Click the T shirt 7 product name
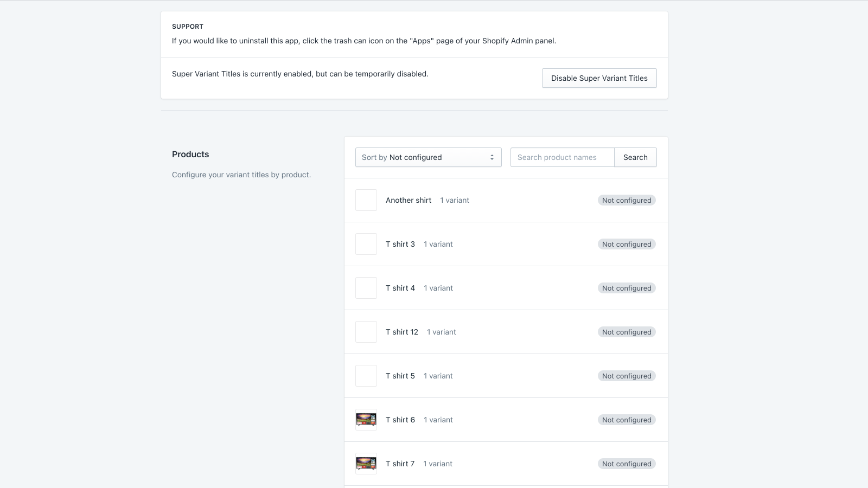 400,464
